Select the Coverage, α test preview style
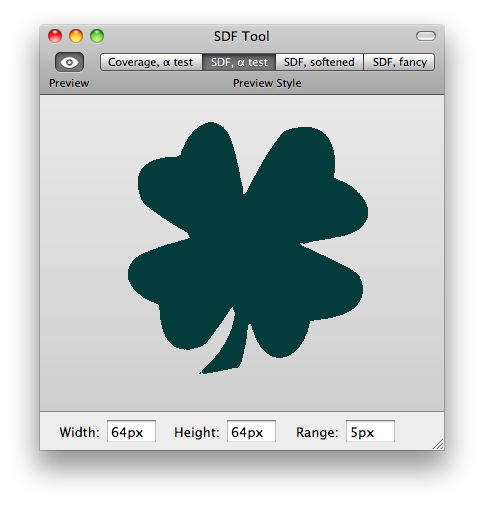484x505 pixels. click(151, 62)
